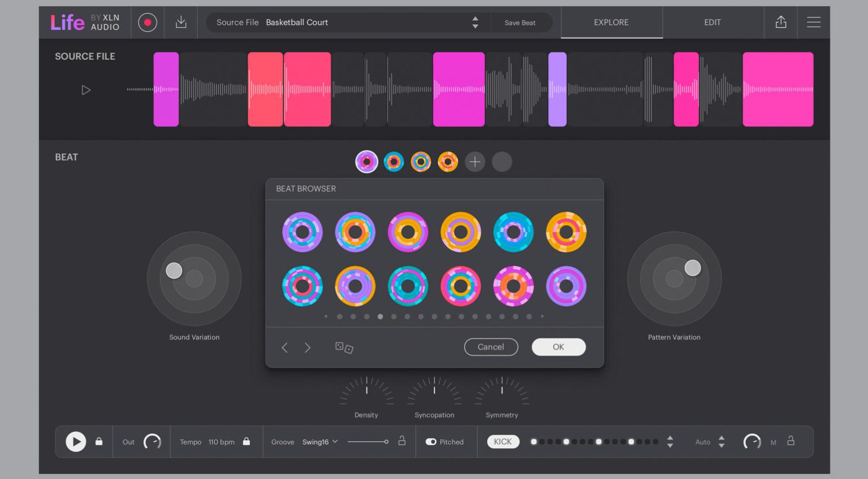
Task: Toggle the Groove lock icon
Action: click(402, 442)
